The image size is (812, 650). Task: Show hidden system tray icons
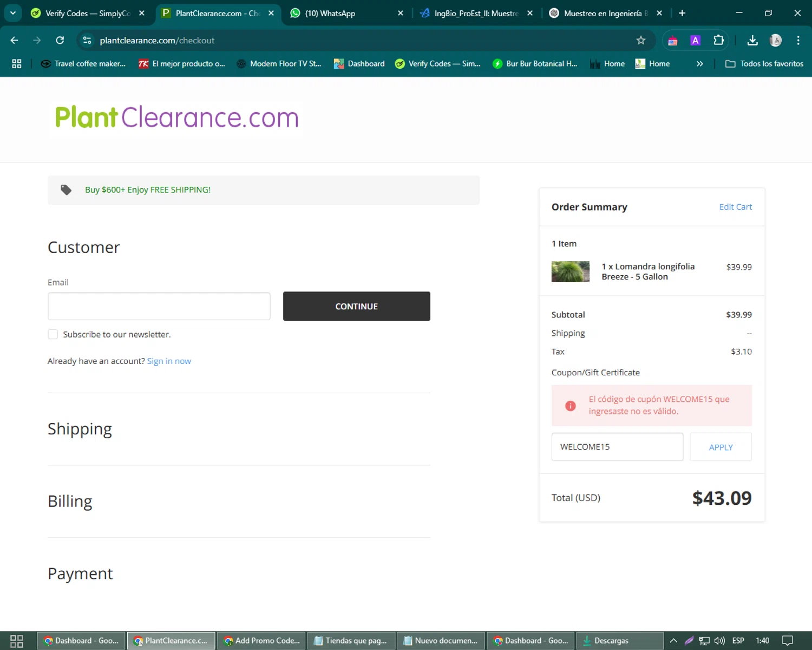click(673, 640)
